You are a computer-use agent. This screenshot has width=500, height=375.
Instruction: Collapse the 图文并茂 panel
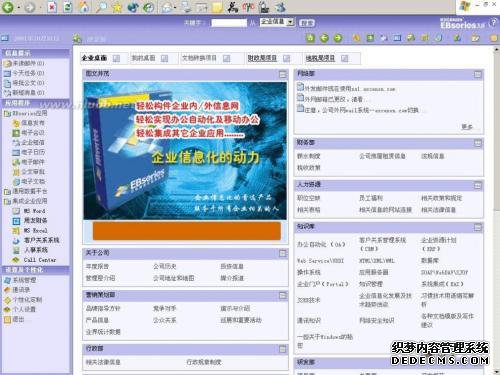coord(283,74)
